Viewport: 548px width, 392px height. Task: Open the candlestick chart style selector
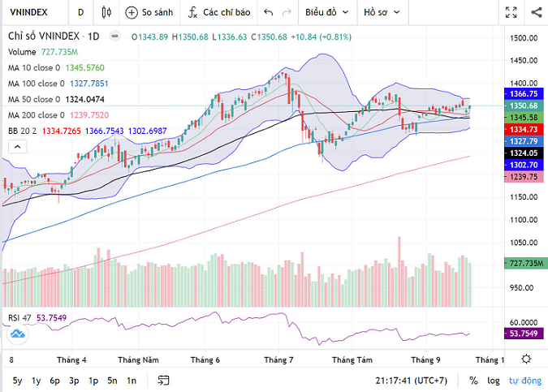point(106,13)
